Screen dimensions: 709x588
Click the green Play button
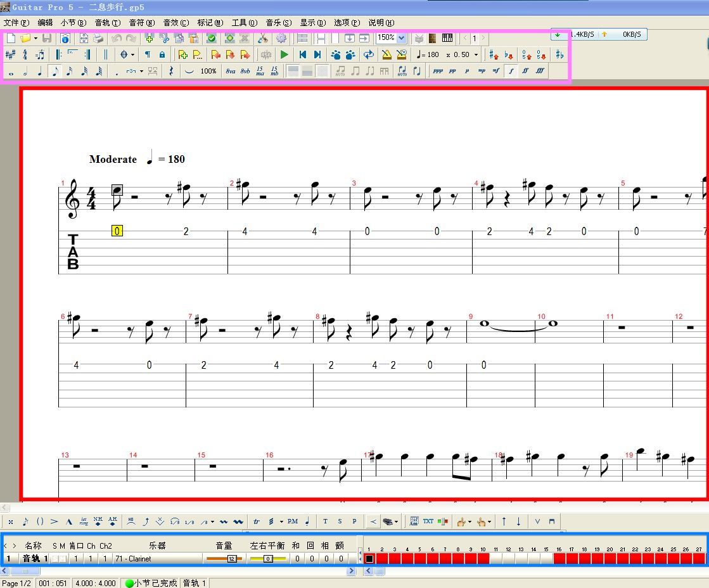[x=284, y=54]
